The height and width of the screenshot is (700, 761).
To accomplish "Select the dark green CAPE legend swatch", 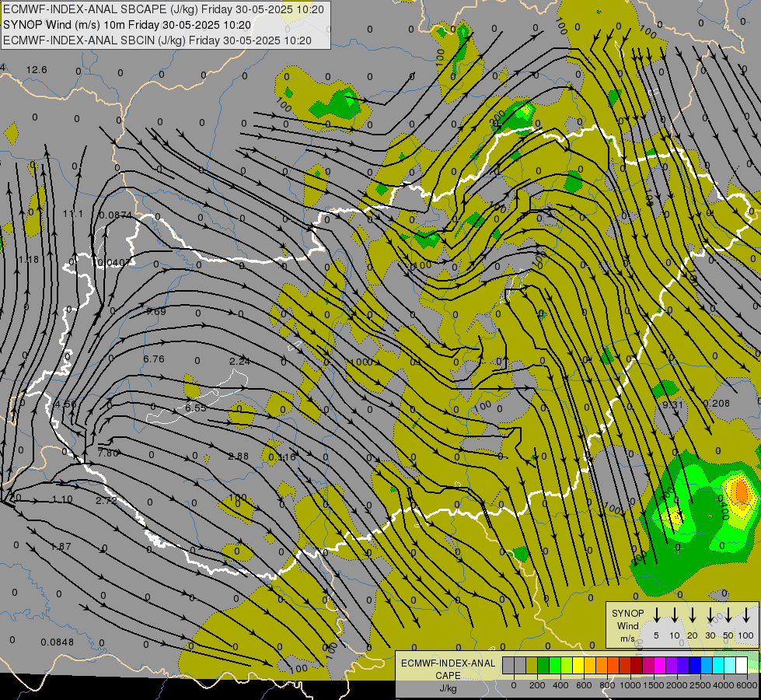I will coord(543,666).
